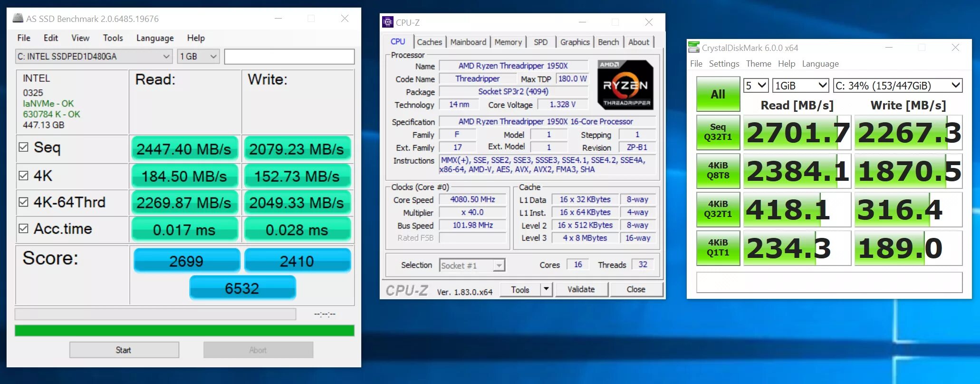This screenshot has width=980, height=384.
Task: Open the Theme menu in CrystalDiskMark
Action: click(x=759, y=64)
